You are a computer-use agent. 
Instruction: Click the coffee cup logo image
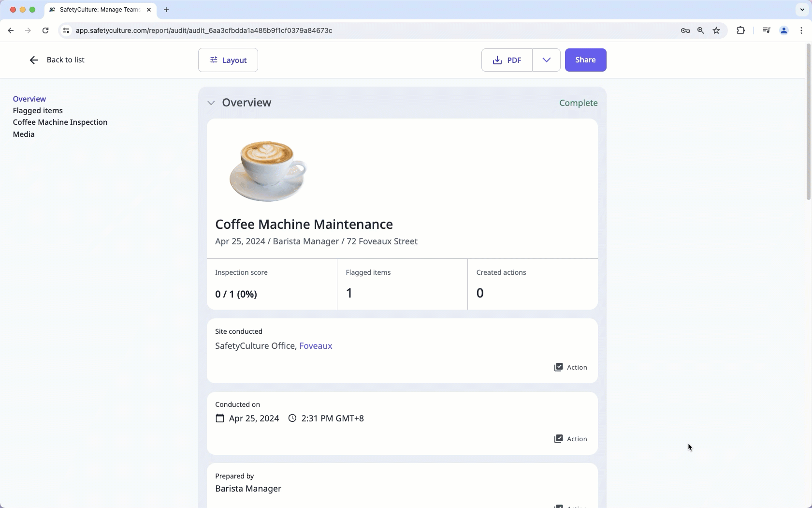tap(268, 171)
